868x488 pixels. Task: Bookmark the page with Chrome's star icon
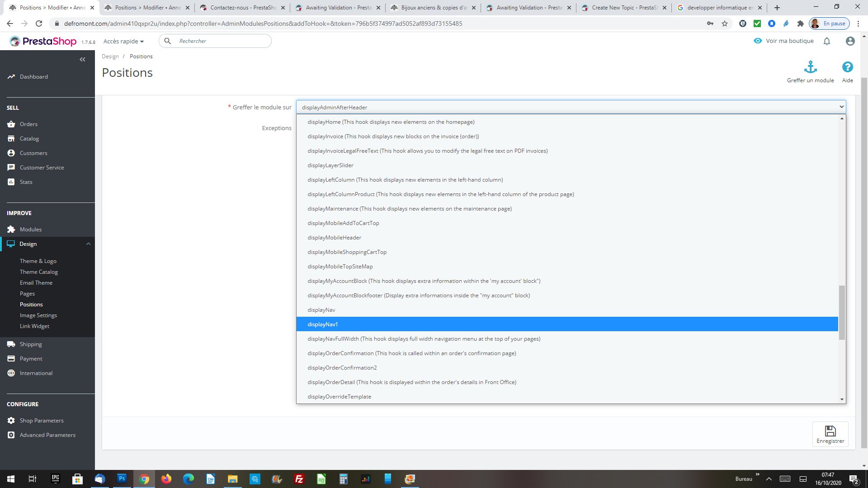point(725,23)
